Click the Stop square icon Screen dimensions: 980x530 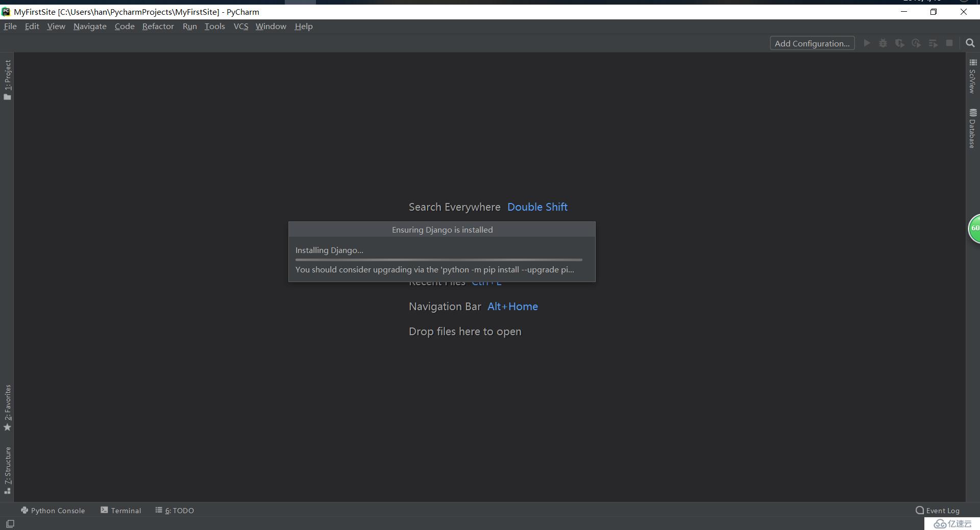(949, 43)
